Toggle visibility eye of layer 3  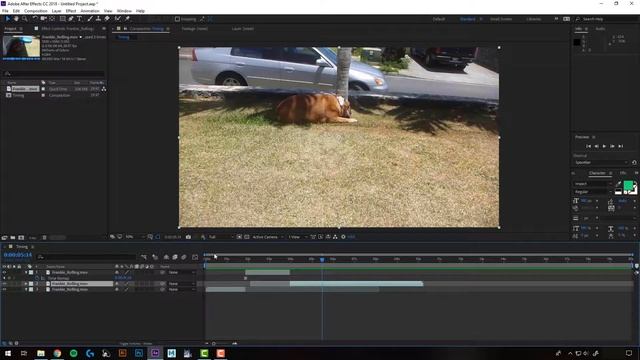tap(4, 289)
